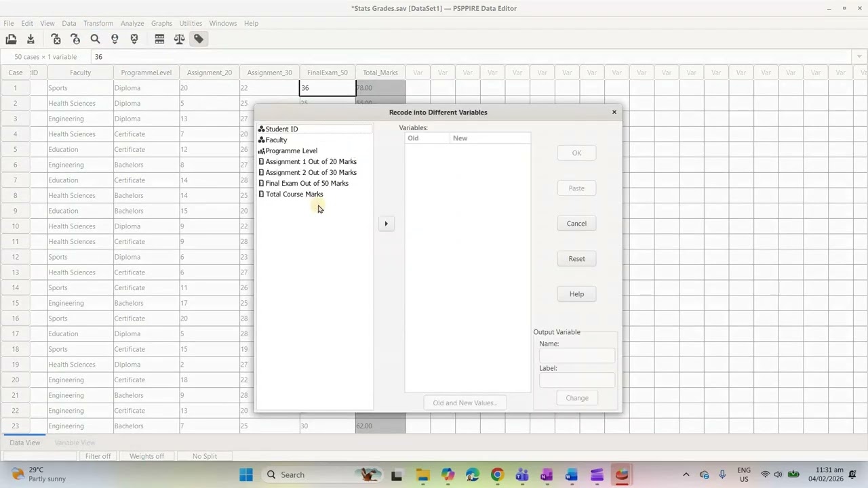868x488 pixels.
Task: Open the Analyze menu
Action: (x=132, y=23)
